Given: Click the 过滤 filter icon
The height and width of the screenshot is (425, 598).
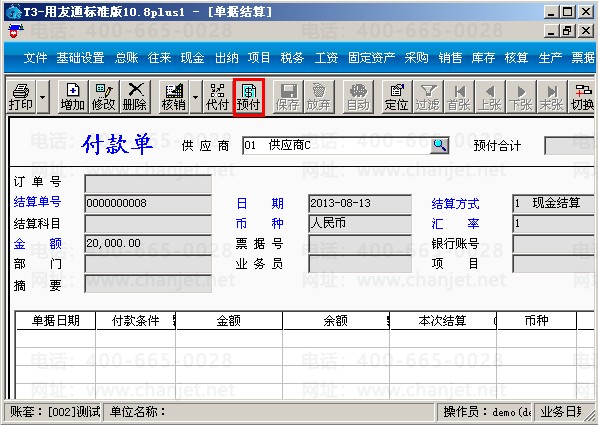Looking at the screenshot, I should (428, 97).
